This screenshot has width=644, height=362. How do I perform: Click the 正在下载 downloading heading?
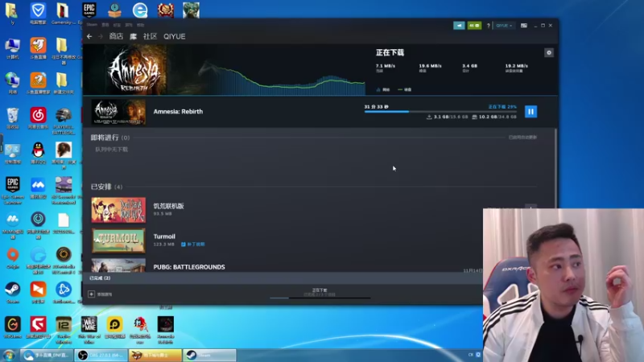390,52
